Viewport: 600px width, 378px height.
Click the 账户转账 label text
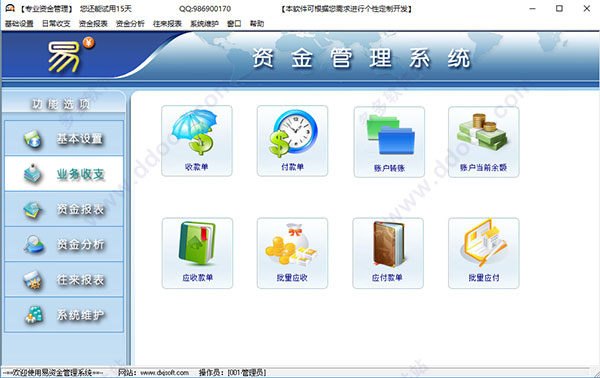[389, 168]
